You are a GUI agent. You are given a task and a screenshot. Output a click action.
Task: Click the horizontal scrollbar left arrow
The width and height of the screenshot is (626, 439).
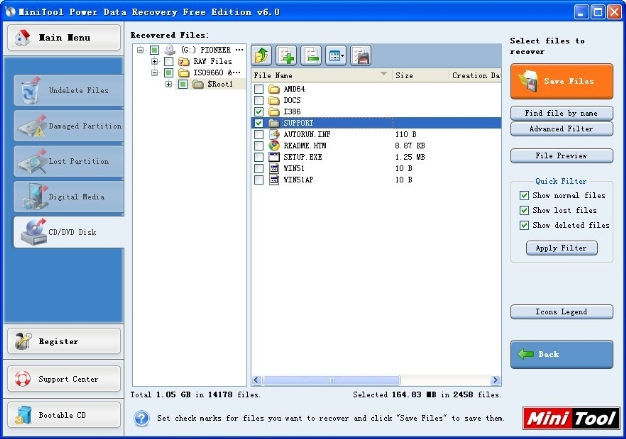coord(257,380)
